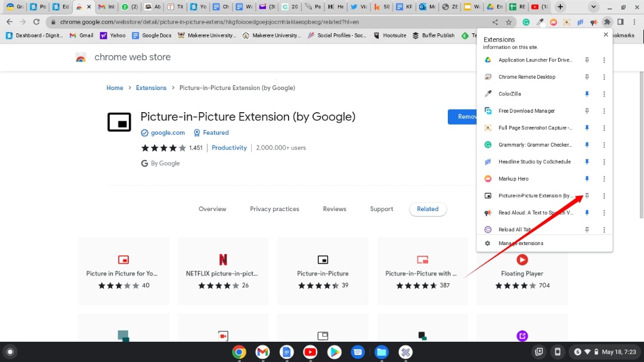Go back to previous page

[x=10, y=22]
